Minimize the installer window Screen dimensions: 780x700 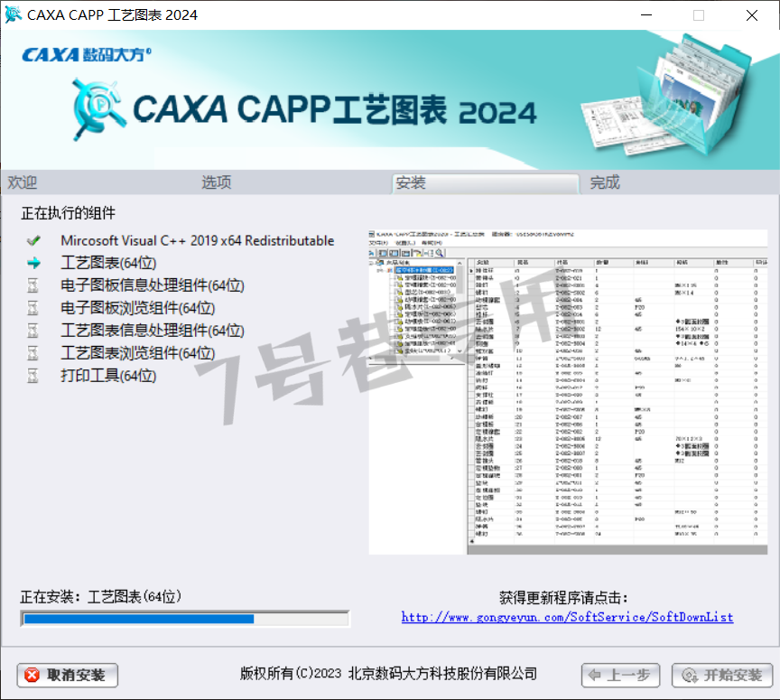point(646,15)
